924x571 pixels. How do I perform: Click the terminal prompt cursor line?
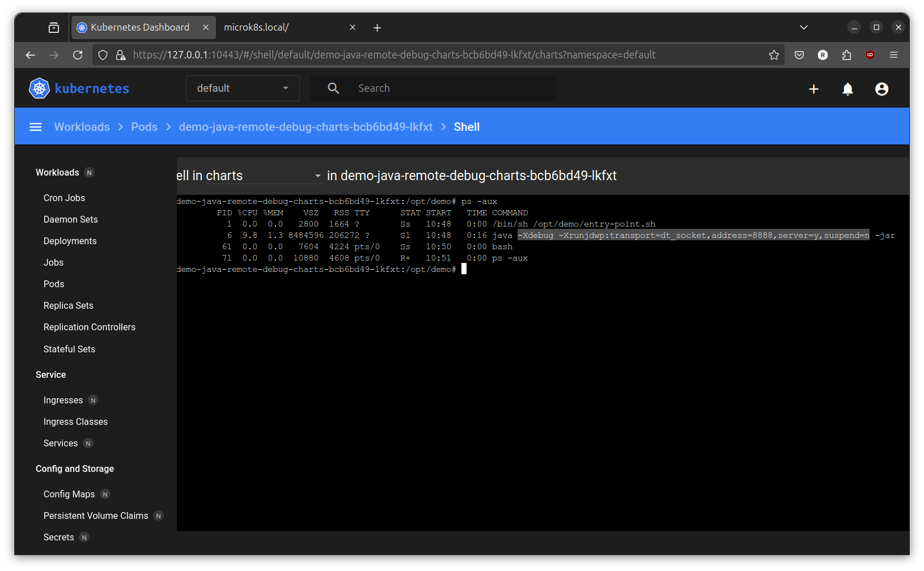(321, 269)
